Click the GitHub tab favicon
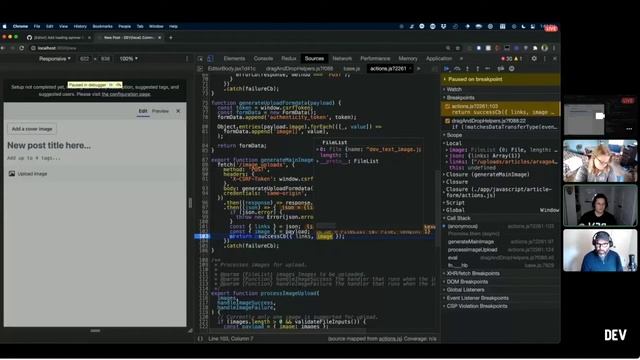Screen dimensions: 640x360 pyautogui.click(x=29, y=38)
